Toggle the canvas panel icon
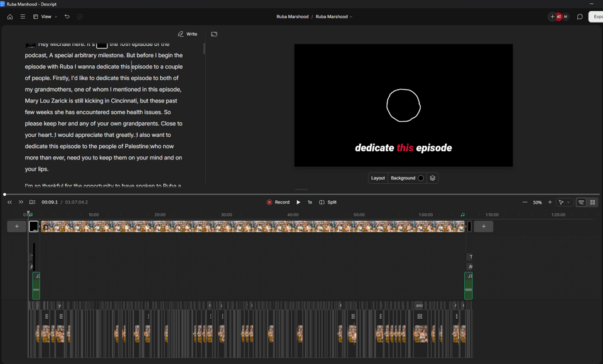Screen dimensions: 603x364 (x=214, y=35)
